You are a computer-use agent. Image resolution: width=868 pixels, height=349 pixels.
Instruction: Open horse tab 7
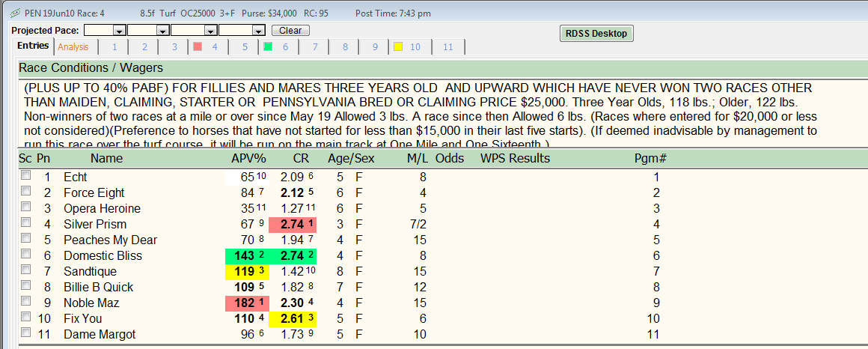[x=315, y=47]
